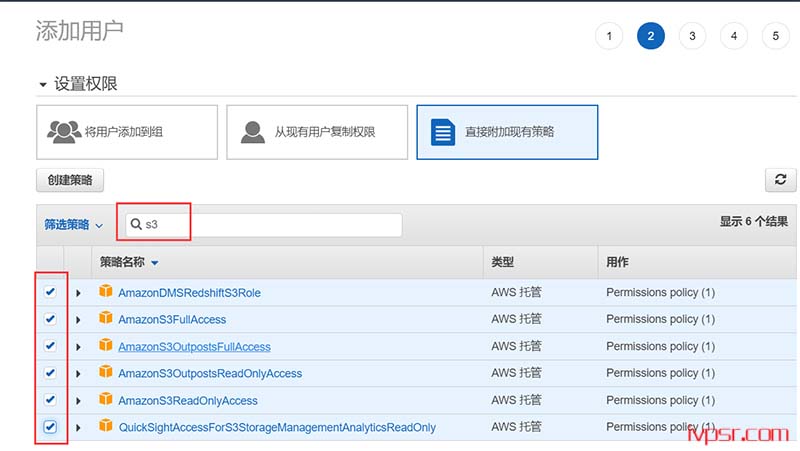Go to wizard step 3

pos(692,36)
